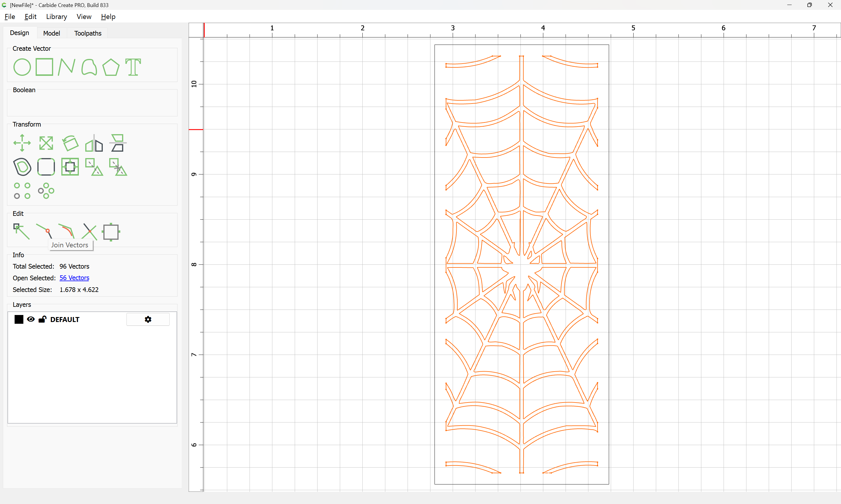Select the Text creation tool
Image resolution: width=841 pixels, height=504 pixels.
133,67
